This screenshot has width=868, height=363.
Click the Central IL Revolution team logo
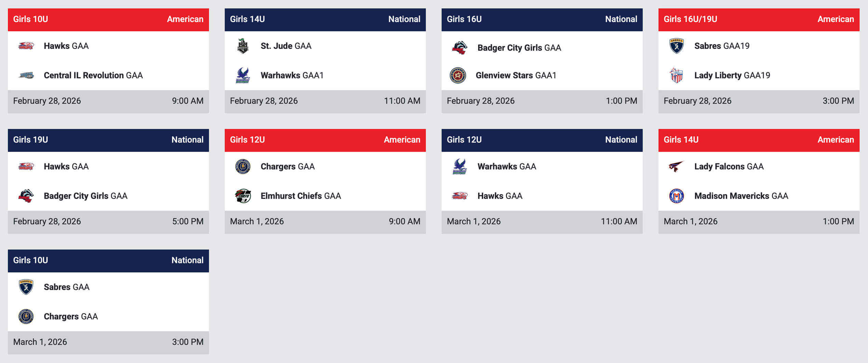26,75
